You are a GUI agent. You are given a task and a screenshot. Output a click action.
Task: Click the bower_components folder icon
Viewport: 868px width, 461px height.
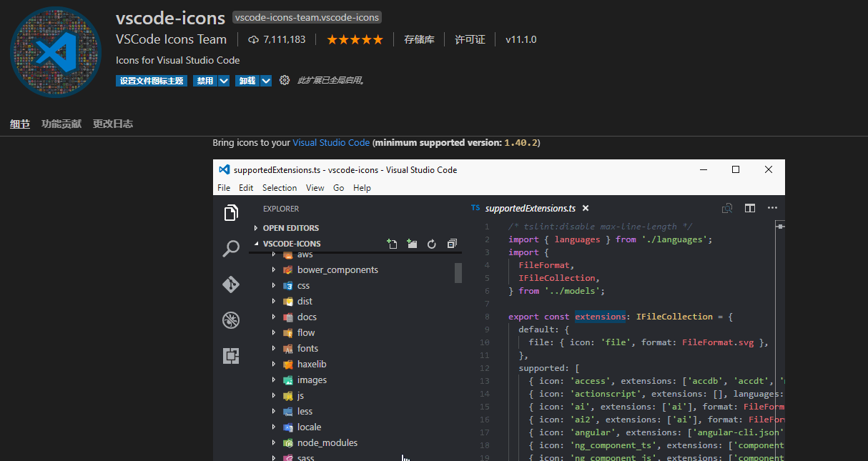(x=288, y=270)
